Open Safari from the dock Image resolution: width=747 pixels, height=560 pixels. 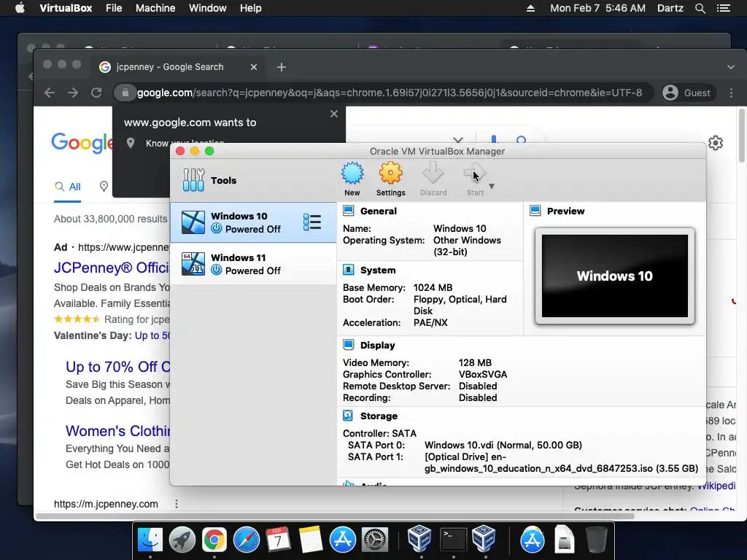(247, 540)
